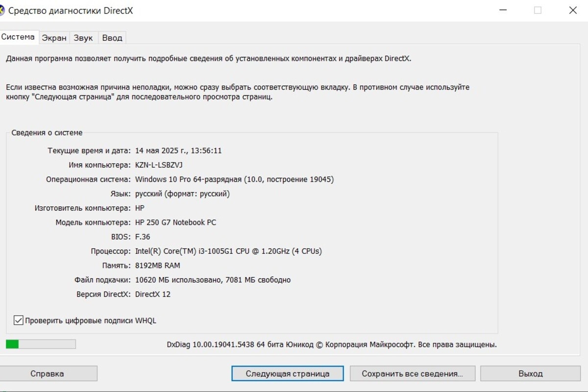Click the Текущие время и дата label
Screen dimensions: 588x392
click(x=89, y=151)
